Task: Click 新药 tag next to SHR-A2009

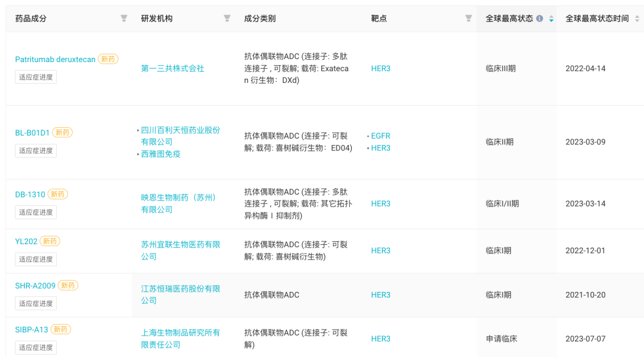Action: 68,285
